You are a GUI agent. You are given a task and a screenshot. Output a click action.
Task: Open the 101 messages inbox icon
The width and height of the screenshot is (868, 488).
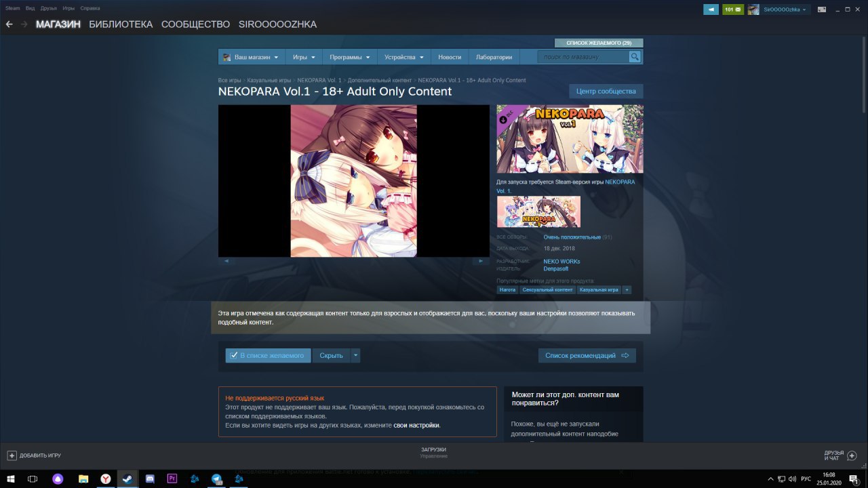tap(733, 9)
